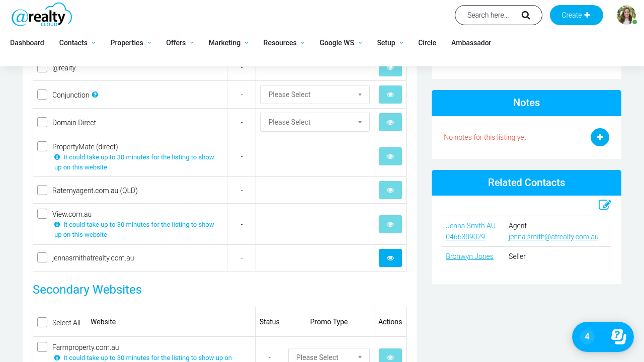Click the Conjunction help question icon
This screenshot has width=644, height=362.
tap(95, 95)
